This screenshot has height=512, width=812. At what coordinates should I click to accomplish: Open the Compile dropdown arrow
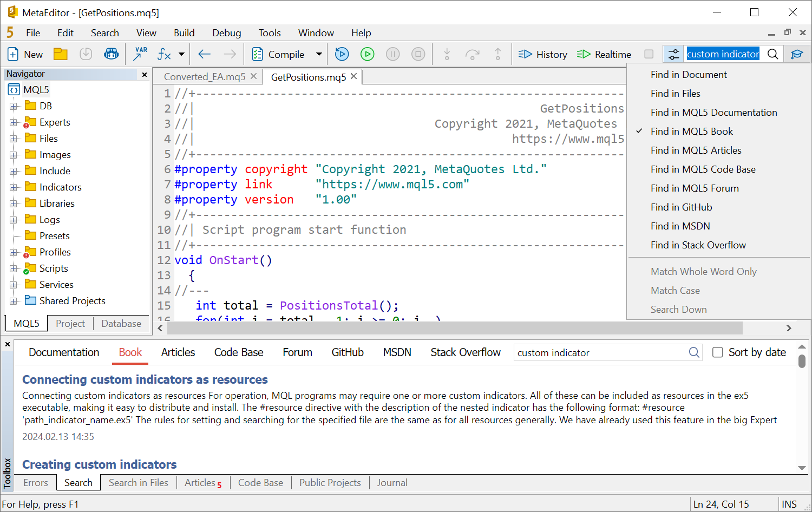coord(319,54)
